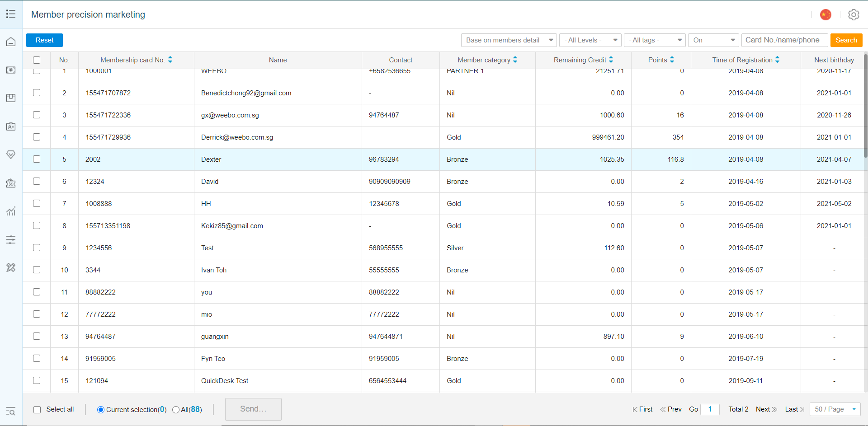868x426 pixels.
Task: Check the row for Dexter
Action: [37, 159]
